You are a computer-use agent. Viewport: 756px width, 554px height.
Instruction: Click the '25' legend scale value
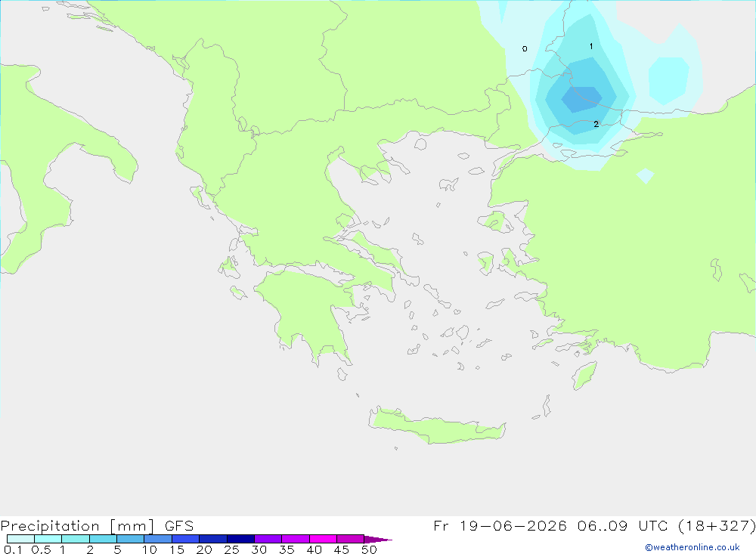tap(231, 549)
